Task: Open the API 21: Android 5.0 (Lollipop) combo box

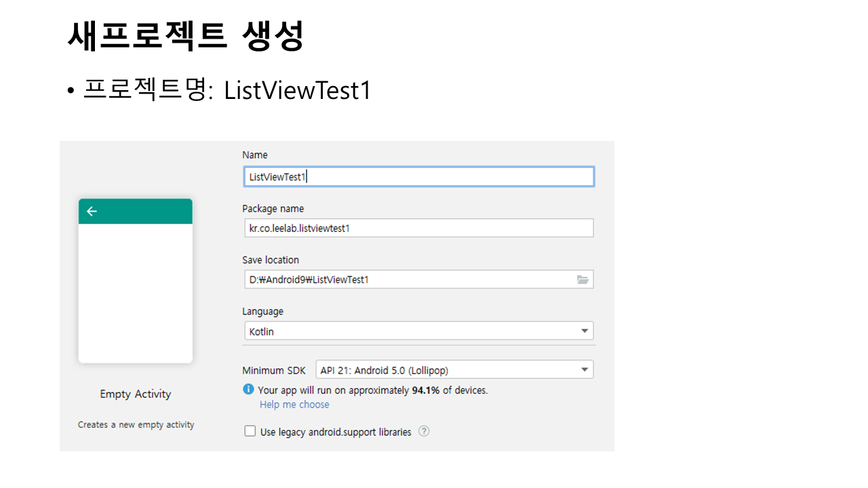Action: click(x=448, y=370)
